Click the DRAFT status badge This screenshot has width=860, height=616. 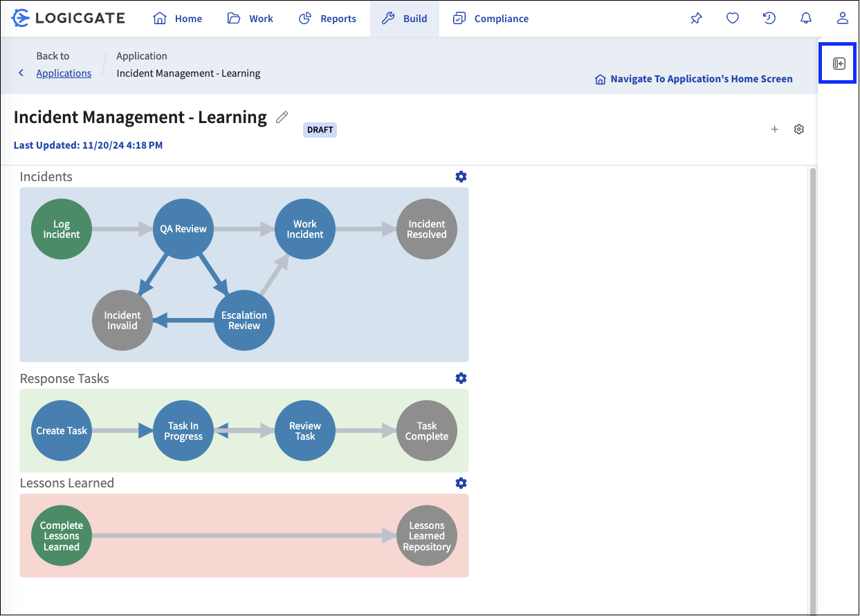tap(320, 130)
